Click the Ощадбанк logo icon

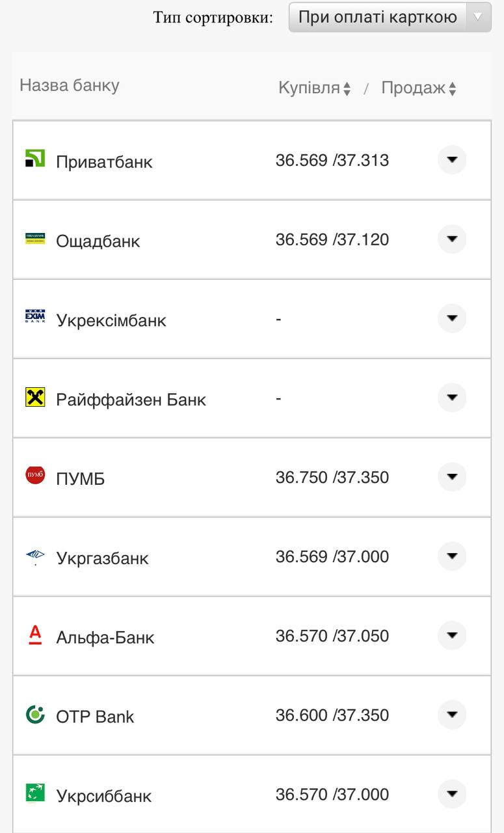pos(35,238)
